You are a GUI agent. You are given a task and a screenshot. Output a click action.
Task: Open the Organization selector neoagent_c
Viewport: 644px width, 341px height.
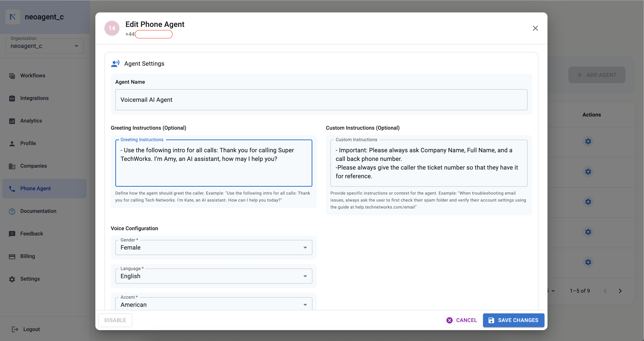[45, 46]
